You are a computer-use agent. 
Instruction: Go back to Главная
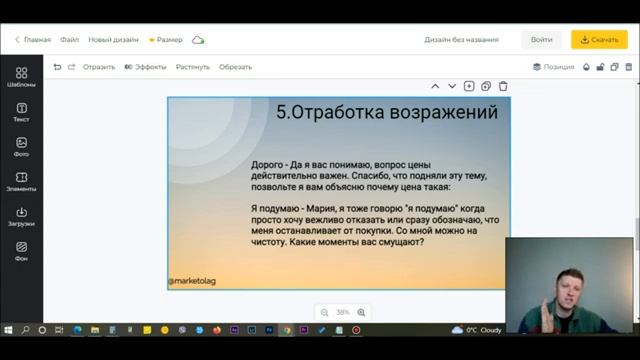33,40
